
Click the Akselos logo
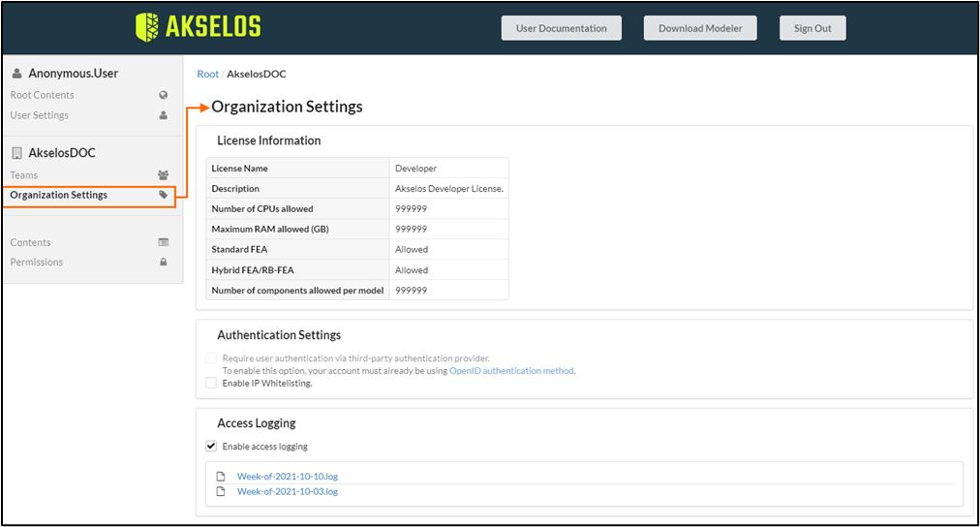199,27
